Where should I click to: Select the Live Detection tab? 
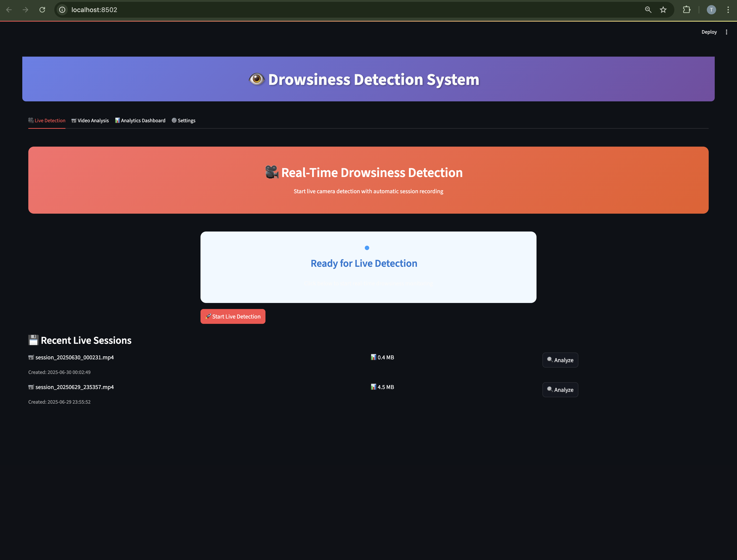47,121
